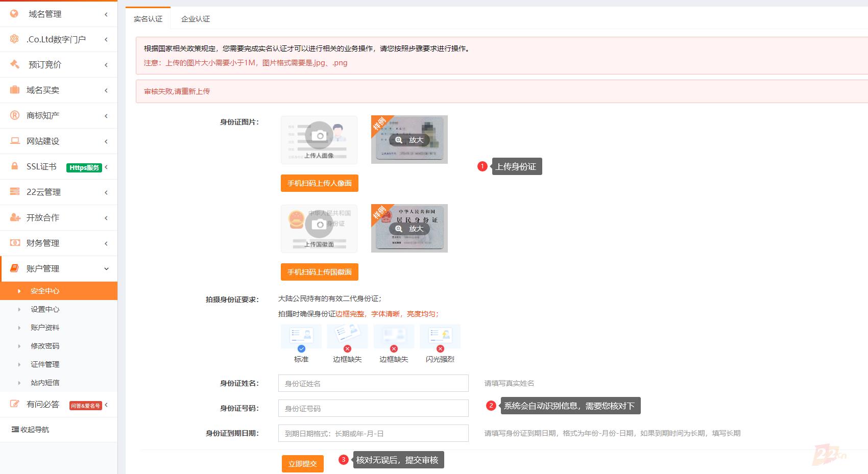This screenshot has height=474, width=868.
Task: Expand the 开放合作 menu chevron
Action: pos(106,218)
